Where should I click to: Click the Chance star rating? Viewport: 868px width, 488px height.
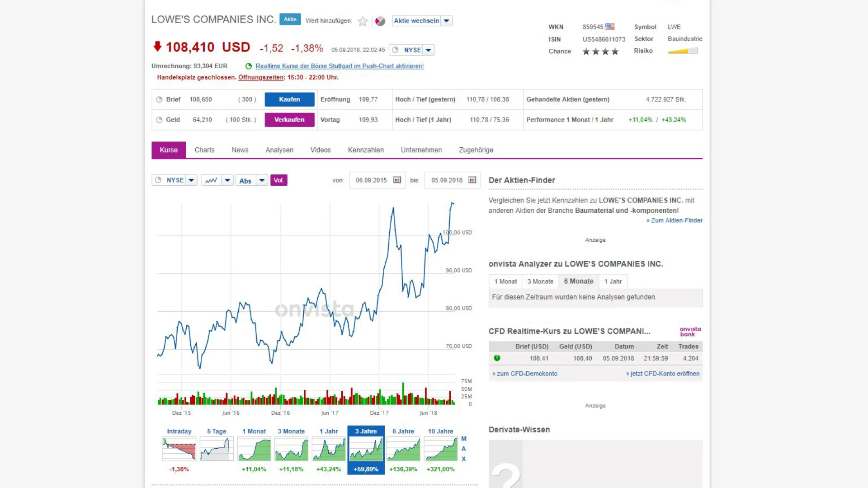(x=600, y=52)
